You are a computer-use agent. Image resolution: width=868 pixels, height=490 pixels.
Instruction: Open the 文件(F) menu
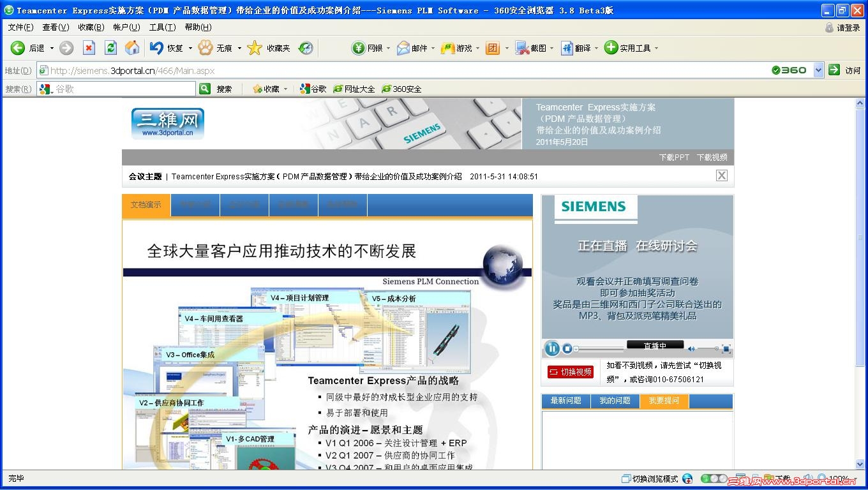tap(20, 27)
